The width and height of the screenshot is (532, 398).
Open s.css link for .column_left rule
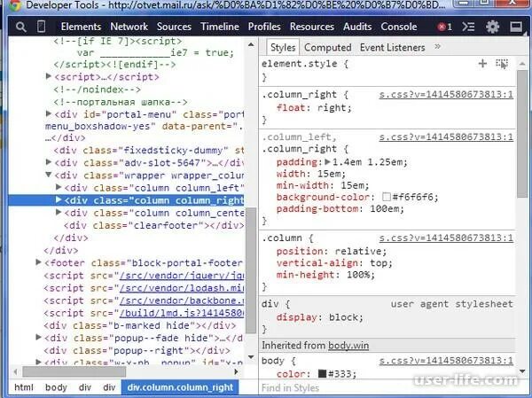pos(446,137)
